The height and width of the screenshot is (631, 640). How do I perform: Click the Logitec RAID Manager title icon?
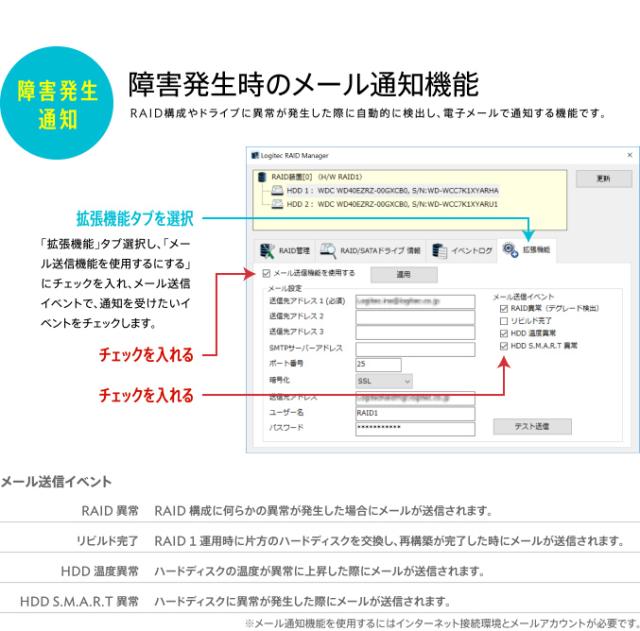point(254,156)
